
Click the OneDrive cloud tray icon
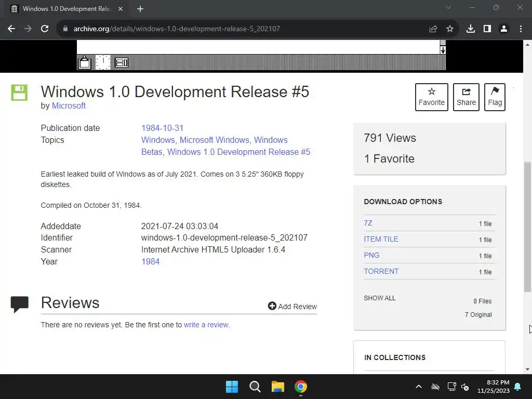pos(435,387)
